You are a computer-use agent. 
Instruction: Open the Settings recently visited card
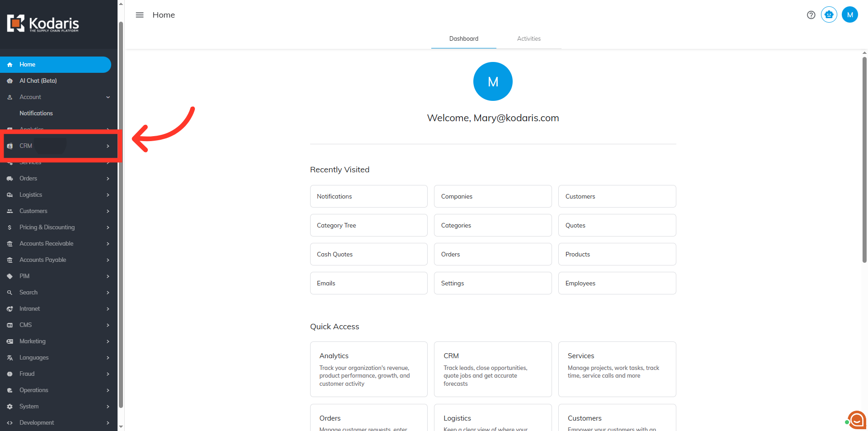[x=493, y=283]
